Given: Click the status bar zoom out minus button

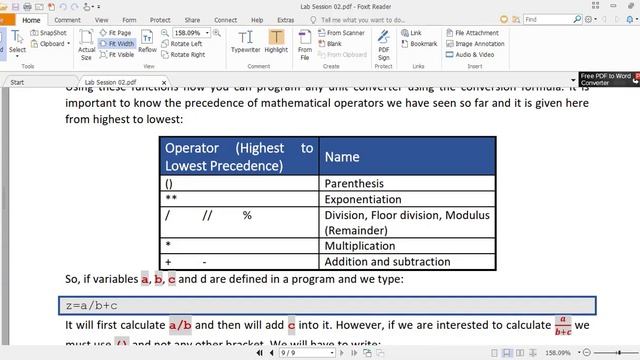Looking at the screenshot, I should 587,352.
